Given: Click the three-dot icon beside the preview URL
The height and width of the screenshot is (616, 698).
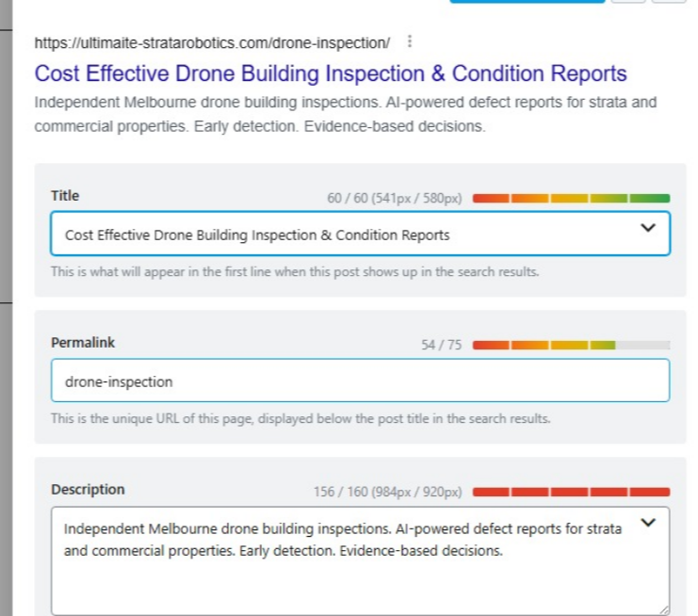Looking at the screenshot, I should (408, 42).
